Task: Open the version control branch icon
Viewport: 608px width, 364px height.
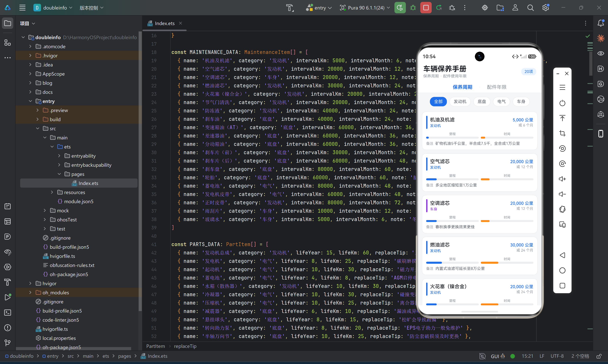Action: pyautogui.click(x=8, y=343)
